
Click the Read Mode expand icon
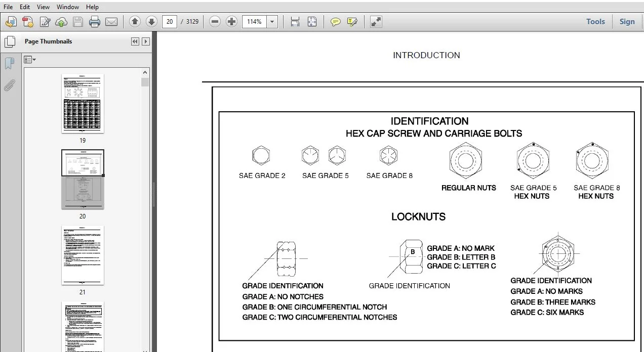pos(376,22)
